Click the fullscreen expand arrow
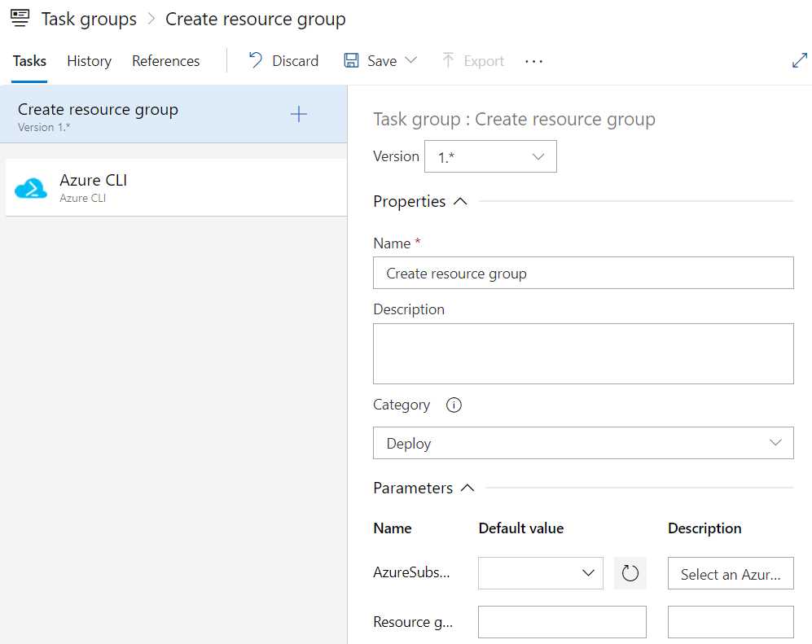This screenshot has width=812, height=644. [x=800, y=59]
